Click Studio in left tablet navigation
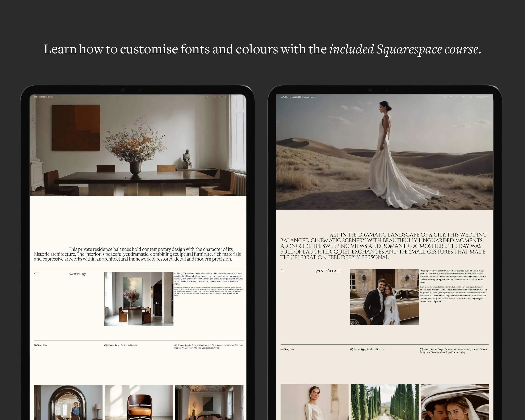The height and width of the screenshot is (420, 525). tap(202, 97)
